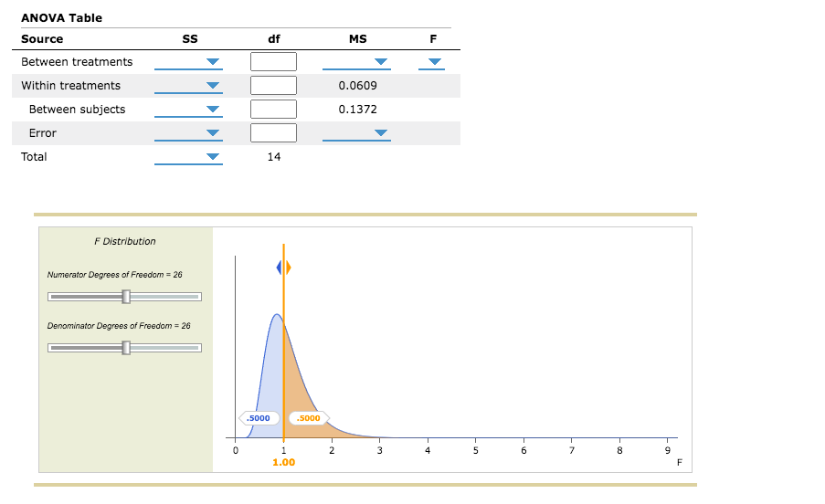This screenshot has width=825, height=504.
Task: Open the Between treatments SS dropdown
Action: click(x=188, y=62)
